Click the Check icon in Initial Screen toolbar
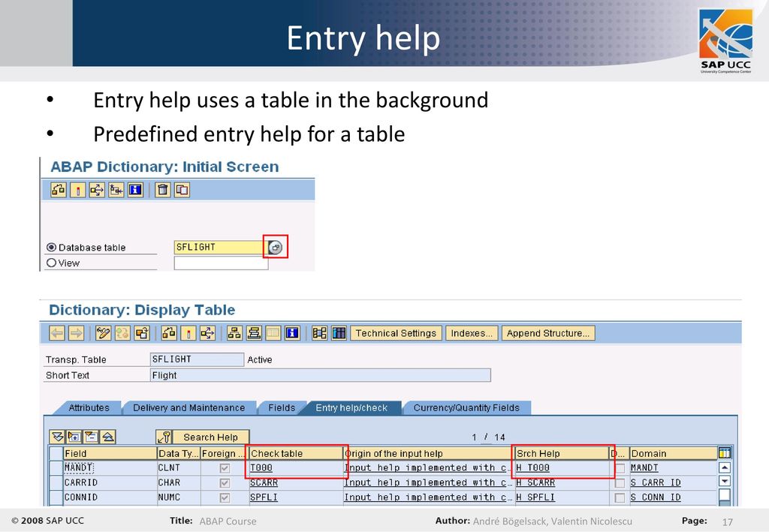The width and height of the screenshot is (769, 532). point(59,190)
